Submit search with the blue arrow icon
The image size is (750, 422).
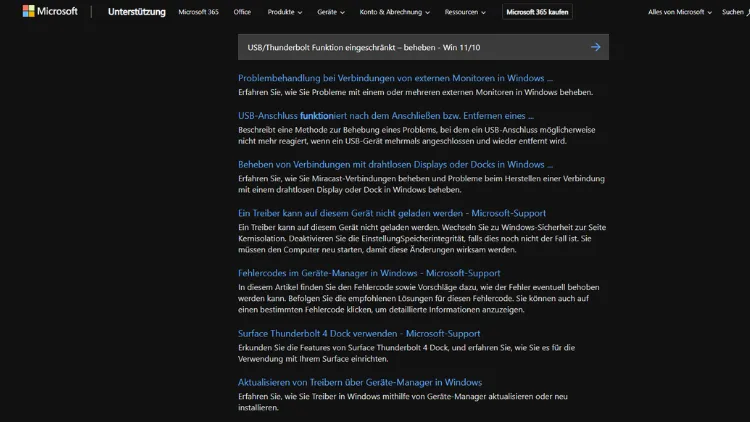(x=596, y=47)
